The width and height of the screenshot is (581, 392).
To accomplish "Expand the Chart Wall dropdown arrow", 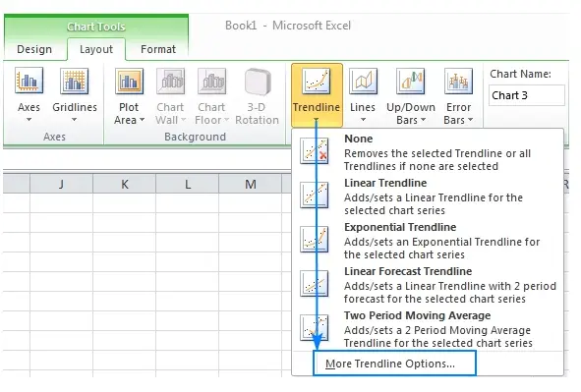I will (x=183, y=120).
